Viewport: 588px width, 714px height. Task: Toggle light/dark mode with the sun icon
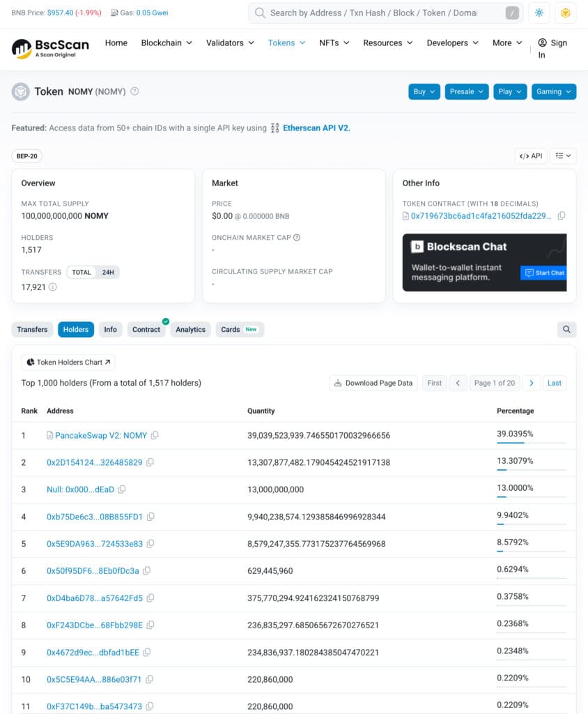click(539, 13)
